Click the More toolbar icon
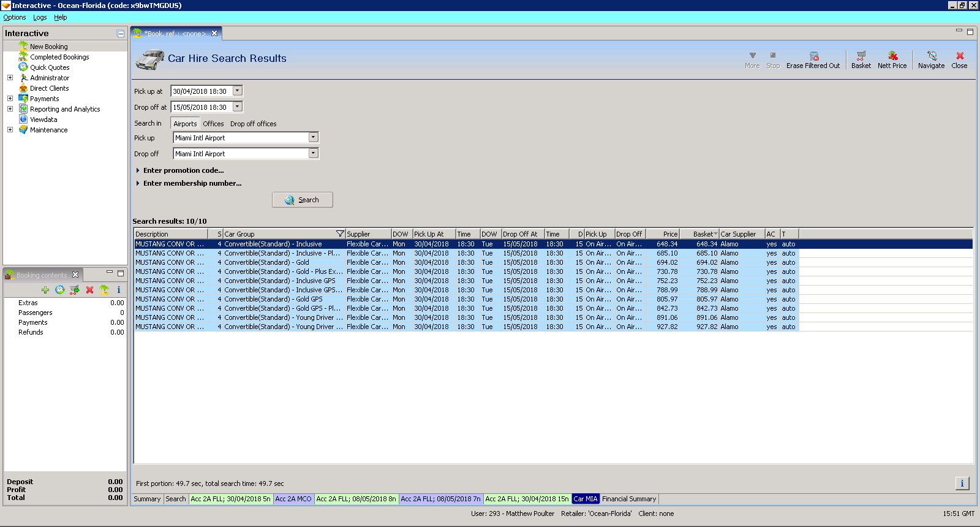Screen dimensions: 980x527 pyautogui.click(x=752, y=56)
